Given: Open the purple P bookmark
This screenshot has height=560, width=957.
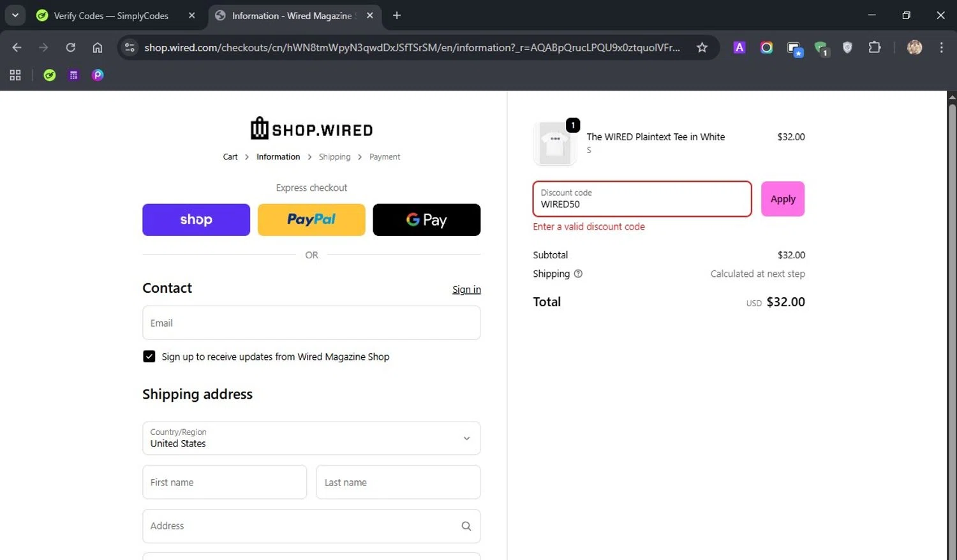Looking at the screenshot, I should 97,75.
